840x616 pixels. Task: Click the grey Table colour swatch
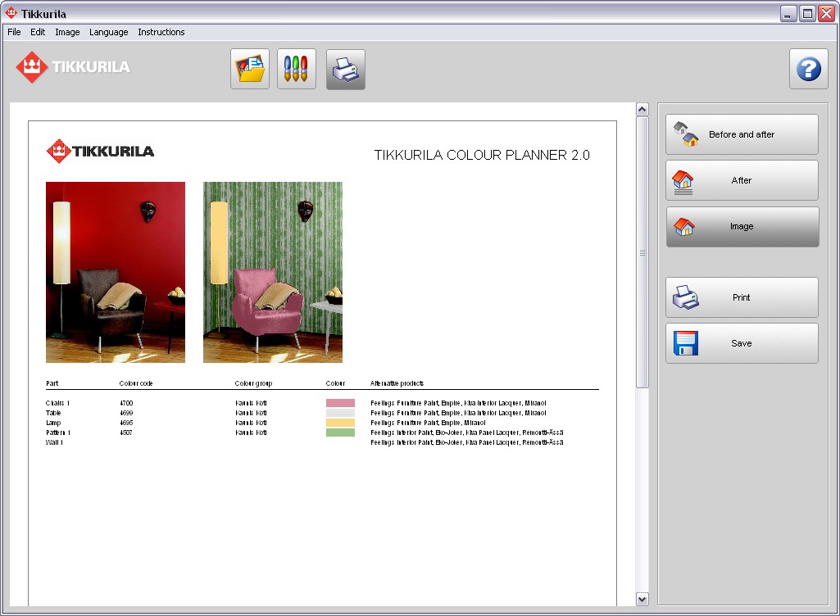[340, 413]
